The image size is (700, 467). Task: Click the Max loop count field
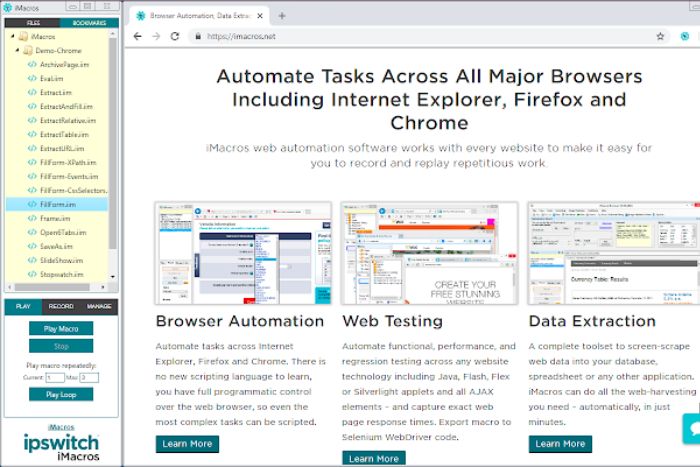89,377
